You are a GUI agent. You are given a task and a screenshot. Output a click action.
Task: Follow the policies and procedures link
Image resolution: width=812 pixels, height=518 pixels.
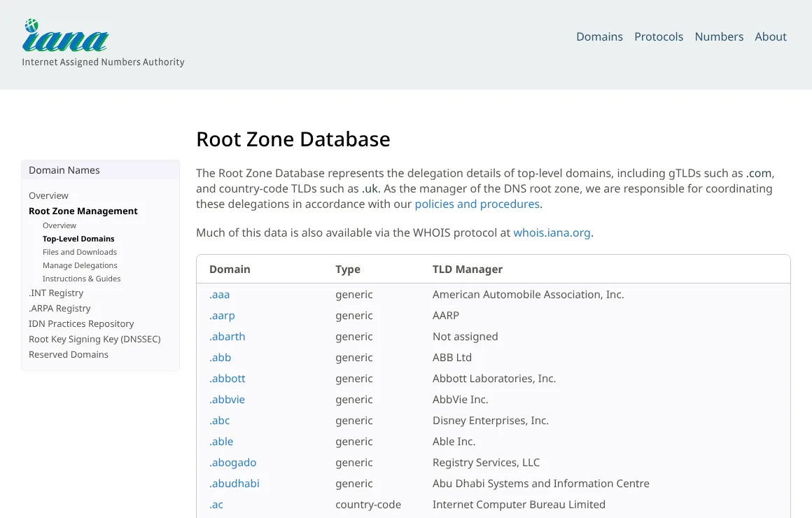pyautogui.click(x=477, y=204)
